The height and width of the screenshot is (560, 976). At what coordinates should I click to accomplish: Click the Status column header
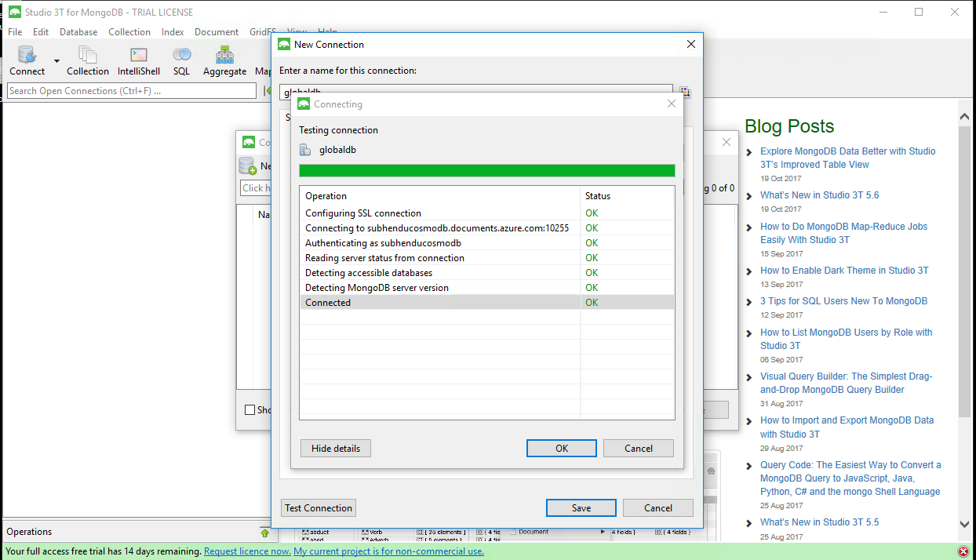[x=628, y=196]
